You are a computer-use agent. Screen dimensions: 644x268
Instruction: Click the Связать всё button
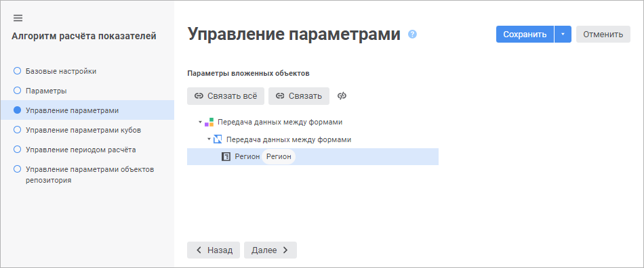(x=226, y=96)
